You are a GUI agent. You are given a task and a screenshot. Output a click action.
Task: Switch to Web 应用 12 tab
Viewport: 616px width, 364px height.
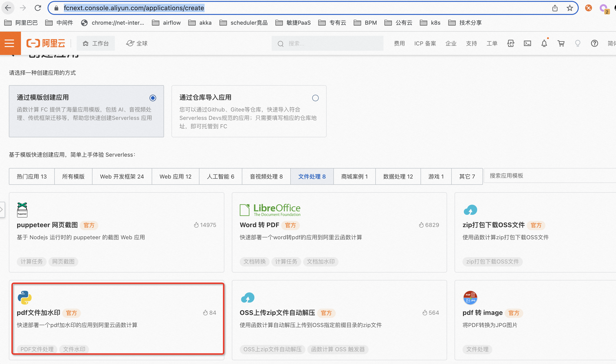(175, 176)
